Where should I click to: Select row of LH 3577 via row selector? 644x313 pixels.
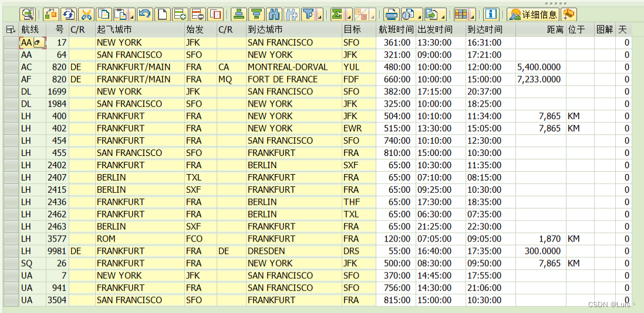11,239
